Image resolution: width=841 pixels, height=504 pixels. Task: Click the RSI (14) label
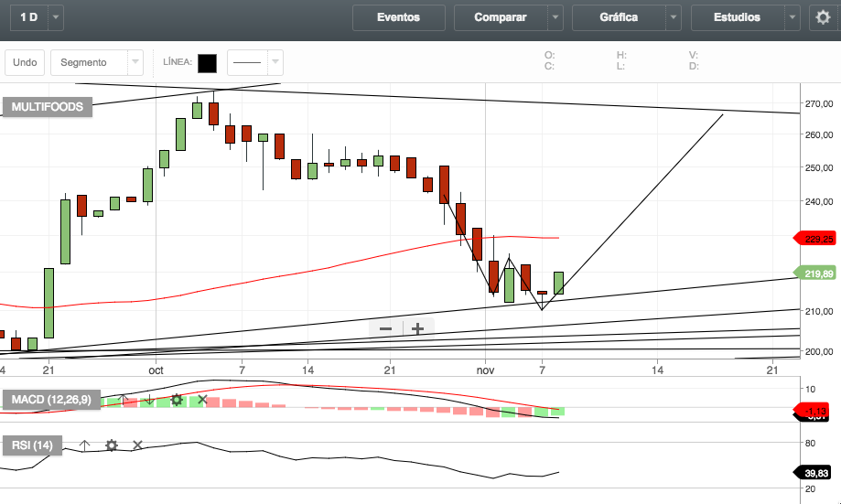tap(32, 445)
